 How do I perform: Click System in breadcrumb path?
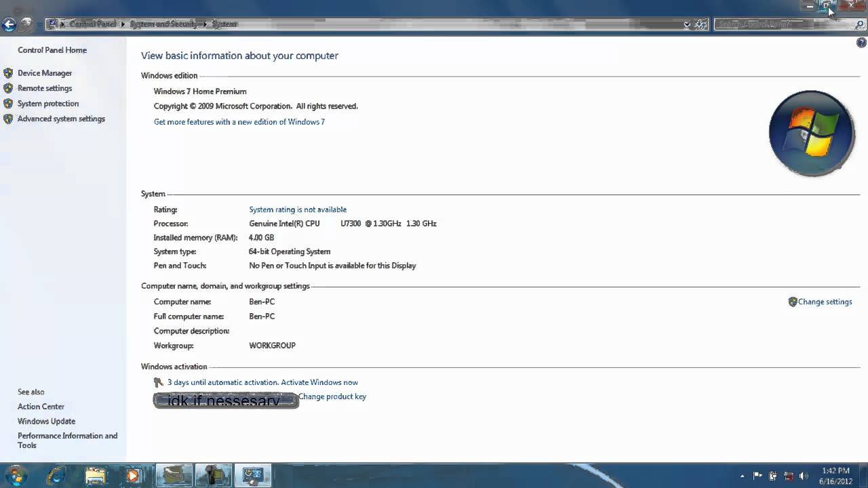224,24
